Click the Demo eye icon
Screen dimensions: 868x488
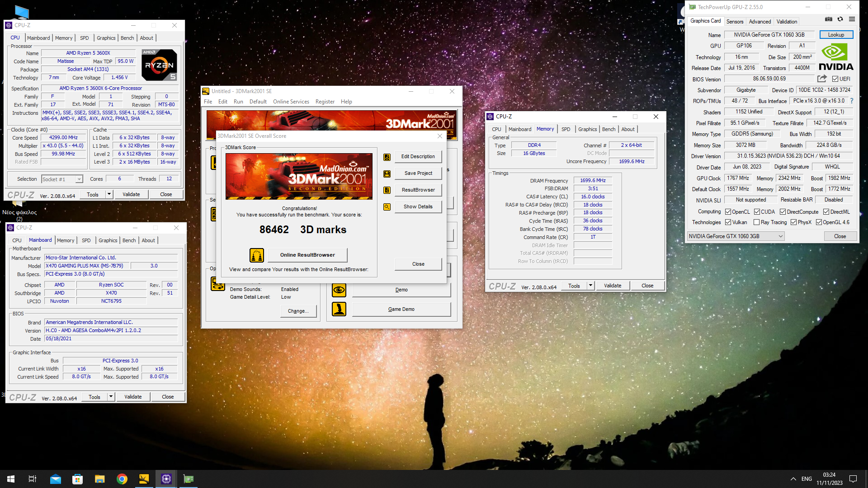click(339, 290)
